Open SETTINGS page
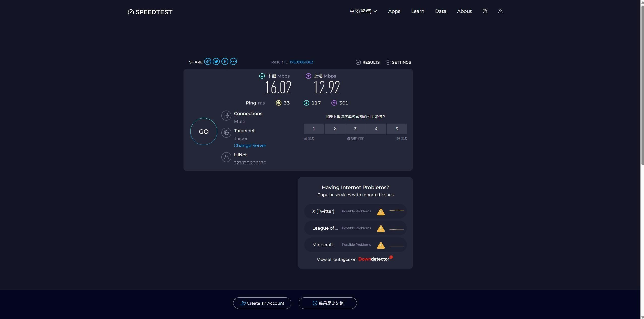644x319 pixels. 398,62
